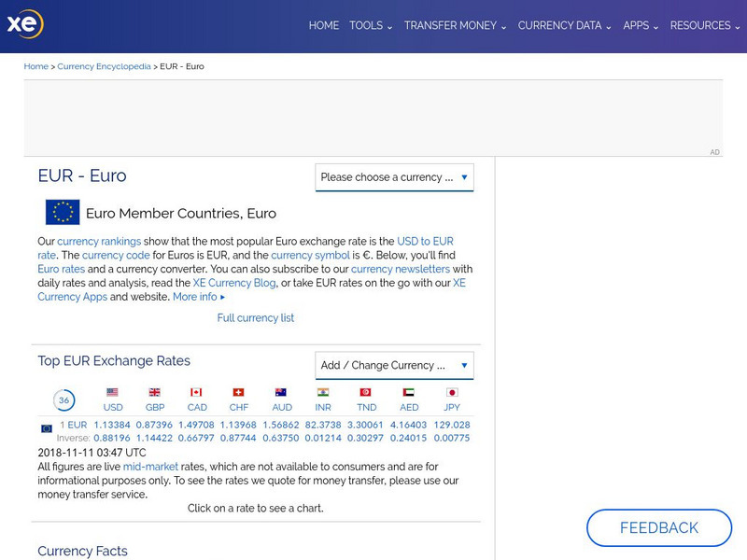747x560 pixels.
Task: Click the GBP currency code link
Action: (x=155, y=408)
